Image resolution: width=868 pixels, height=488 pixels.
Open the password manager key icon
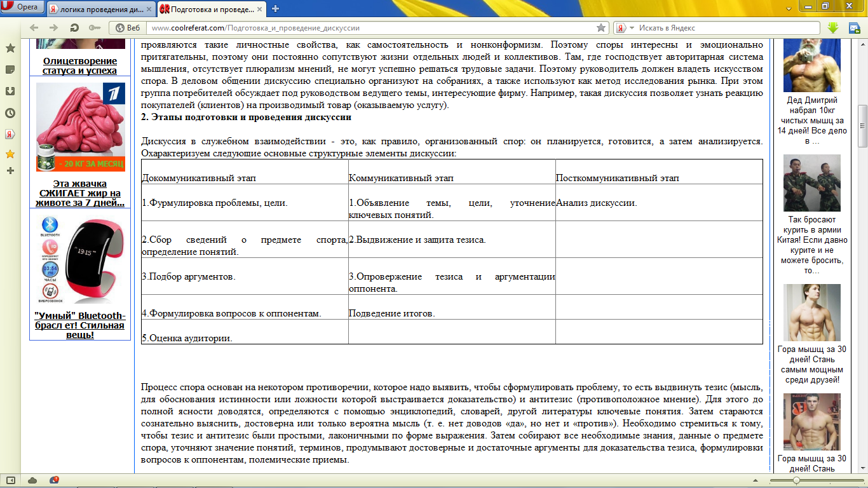tap(95, 28)
